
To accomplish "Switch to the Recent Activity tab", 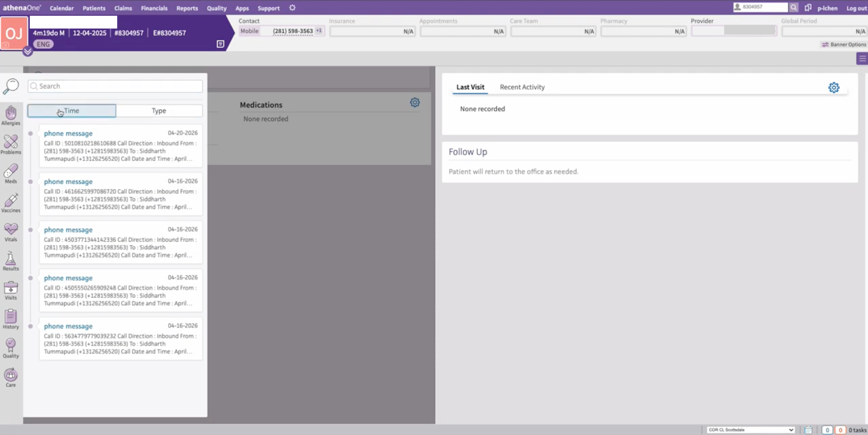I will pyautogui.click(x=522, y=87).
